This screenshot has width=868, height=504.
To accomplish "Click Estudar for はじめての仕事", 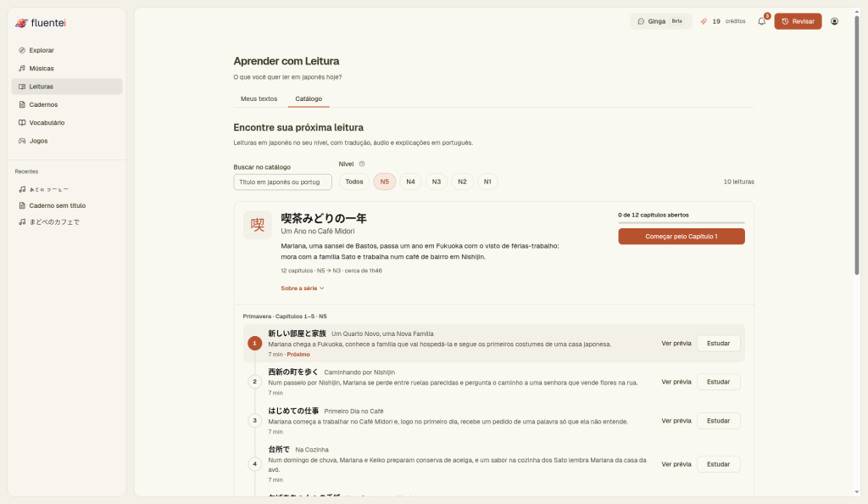I will tap(719, 421).
